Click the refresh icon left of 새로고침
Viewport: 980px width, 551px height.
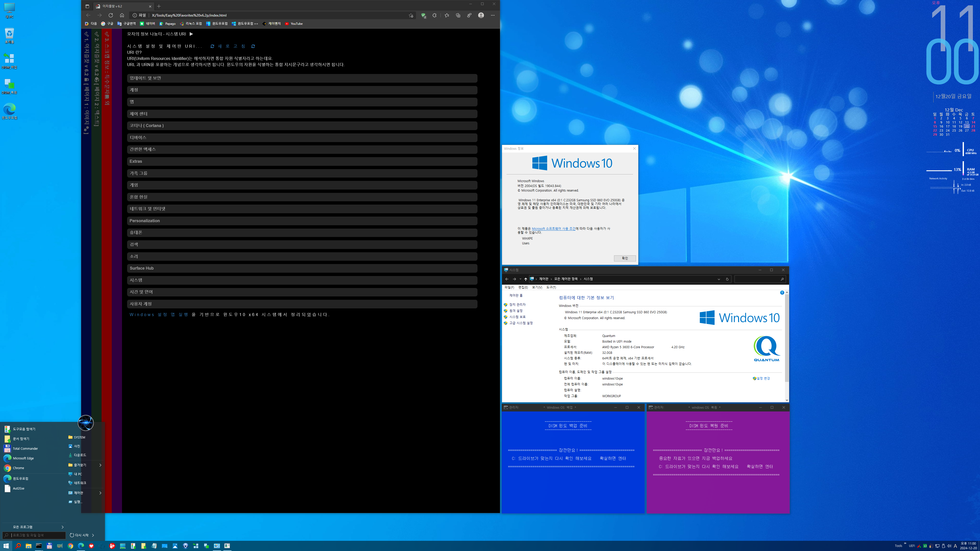coord(212,46)
